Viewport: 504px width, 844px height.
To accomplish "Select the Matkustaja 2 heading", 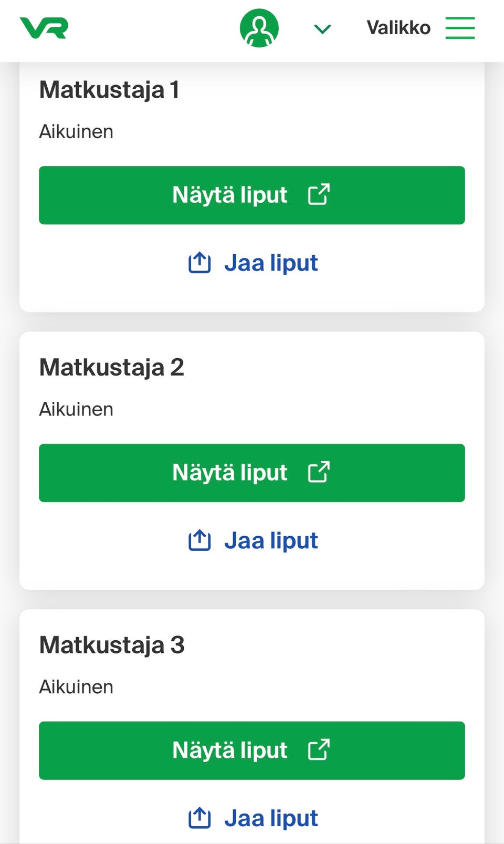I will (111, 368).
